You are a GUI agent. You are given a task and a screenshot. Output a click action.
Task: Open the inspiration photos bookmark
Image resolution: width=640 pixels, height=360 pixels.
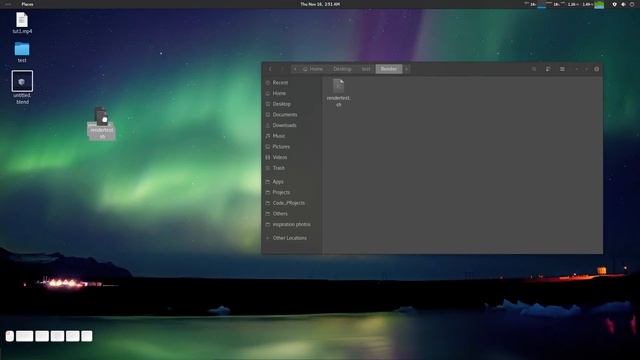click(x=292, y=224)
